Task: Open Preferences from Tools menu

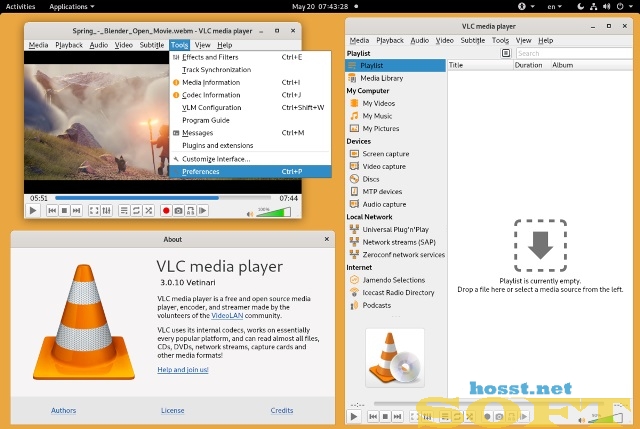Action: (x=250, y=172)
